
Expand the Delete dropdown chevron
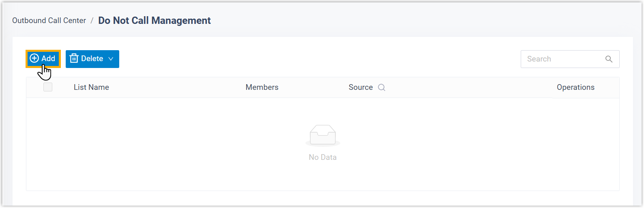coord(111,59)
